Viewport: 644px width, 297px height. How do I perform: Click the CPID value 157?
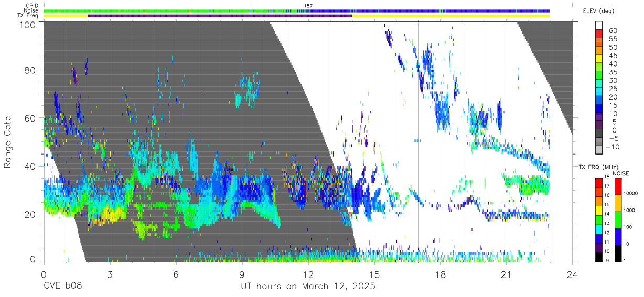click(x=308, y=5)
